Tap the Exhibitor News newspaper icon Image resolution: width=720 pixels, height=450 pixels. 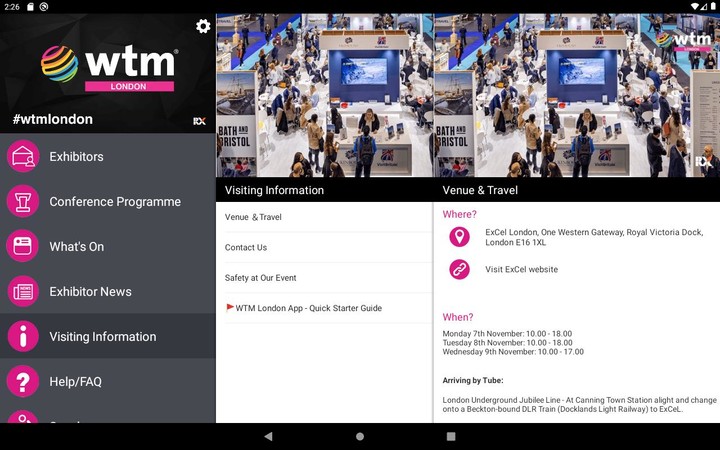(23, 291)
